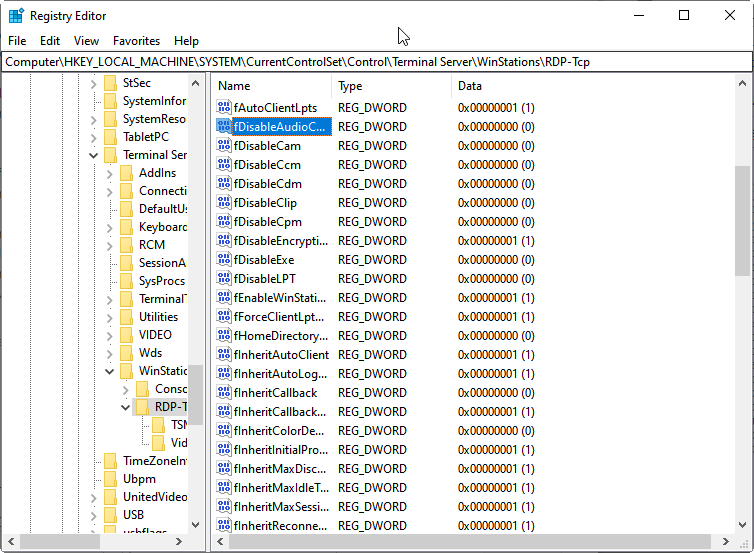This screenshot has height=553, width=754.
Task: Click the values pane vertical scrollbar thumb
Action: click(742, 221)
